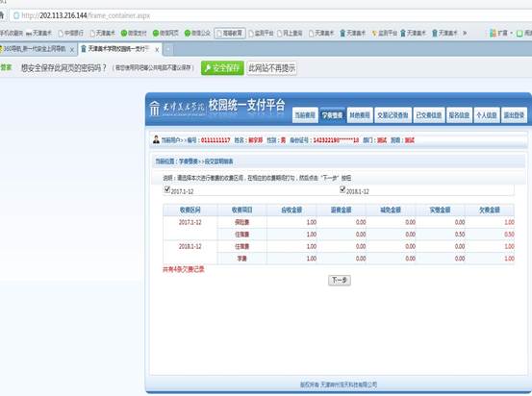Image resolution: width=532 pixels, height=396 pixels.
Task: Expand the 扩展 dropdown arrow
Action: point(511,33)
